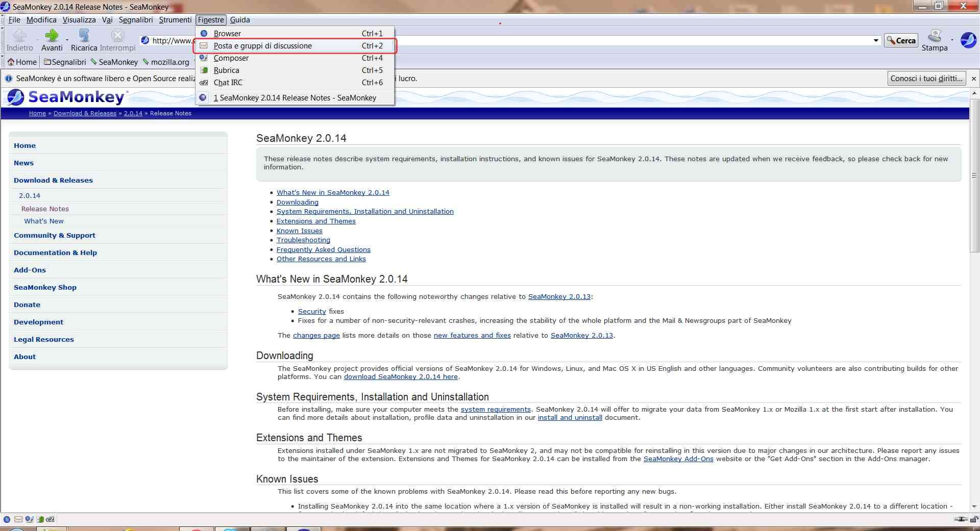This screenshot has height=531, width=980.
Task: Open Chat IRC from status bar icon
Action: tap(51, 519)
